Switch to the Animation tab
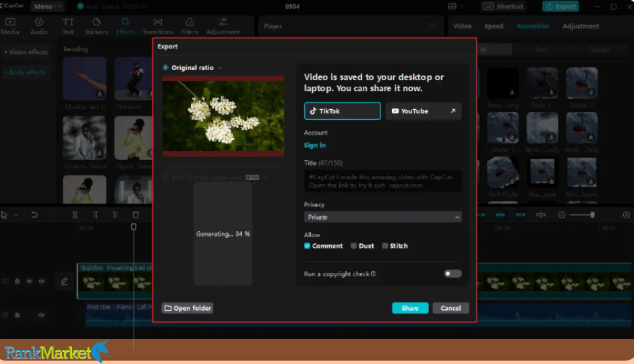634x364 pixels. (x=533, y=26)
